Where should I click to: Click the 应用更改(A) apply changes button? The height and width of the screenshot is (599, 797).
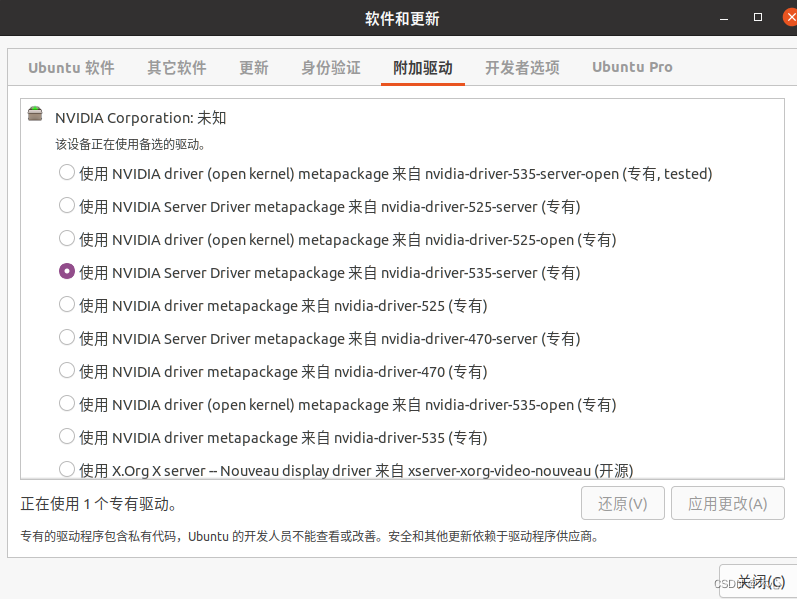click(728, 503)
